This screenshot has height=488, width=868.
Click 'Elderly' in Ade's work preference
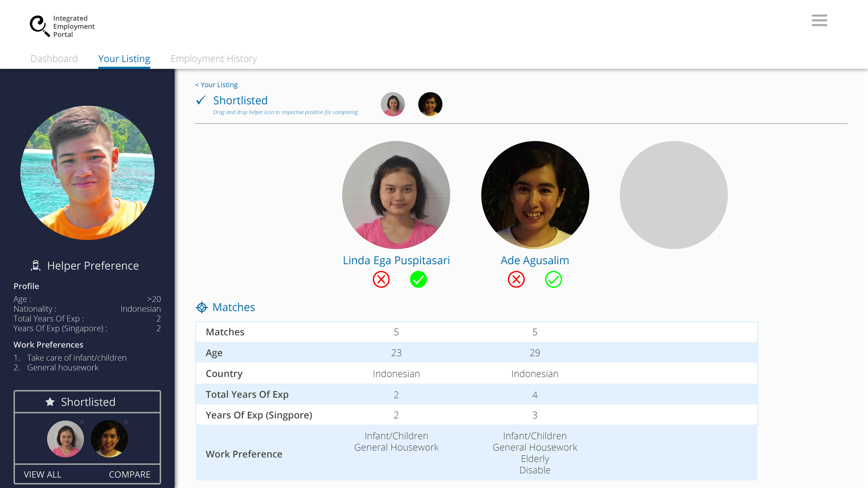535,458
